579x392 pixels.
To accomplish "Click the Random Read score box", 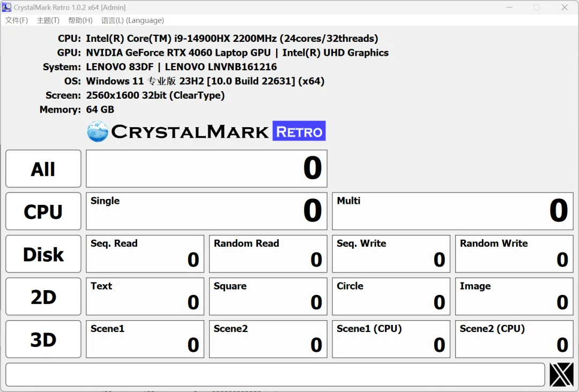I will point(268,254).
